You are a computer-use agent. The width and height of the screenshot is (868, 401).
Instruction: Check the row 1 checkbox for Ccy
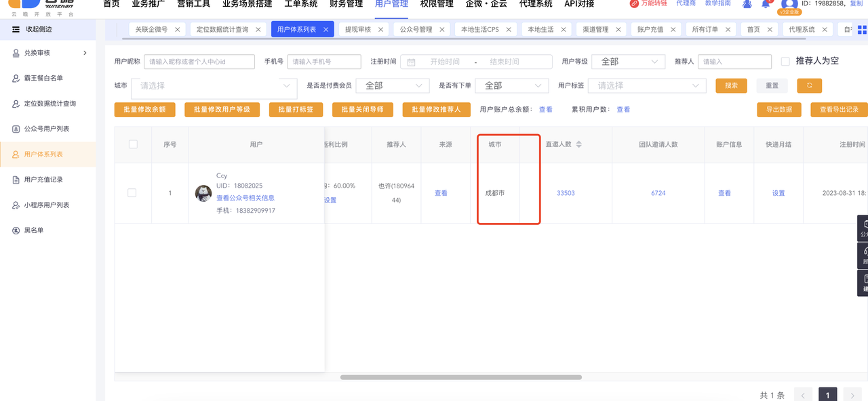pyautogui.click(x=132, y=193)
